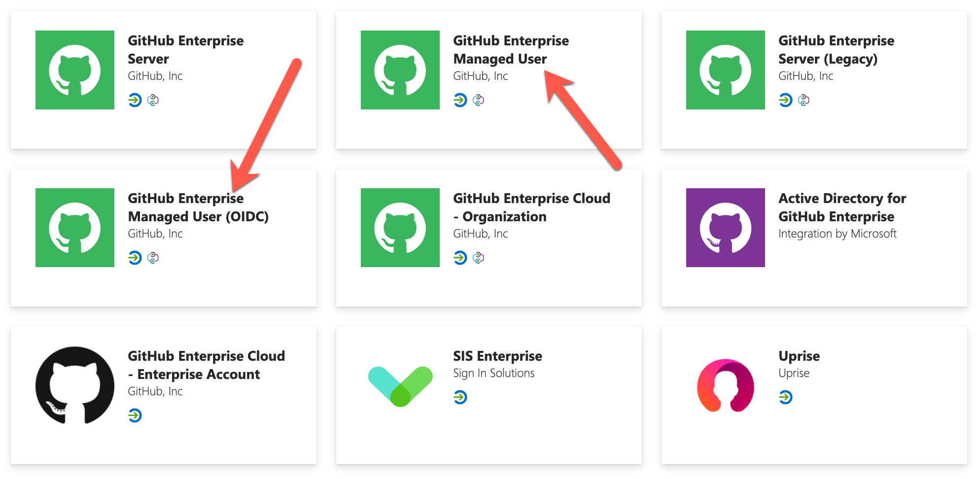
Task: Click the "Integration by Microsoft" publisher text
Action: (x=838, y=234)
